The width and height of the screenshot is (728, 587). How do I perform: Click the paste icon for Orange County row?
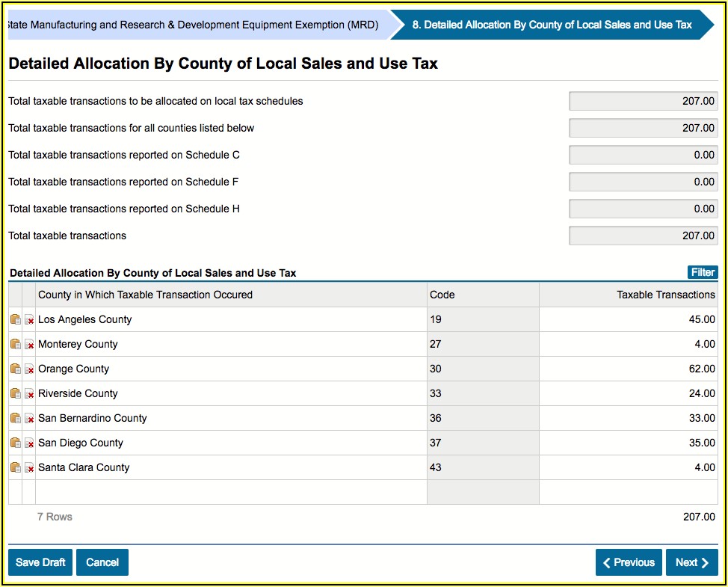coord(16,369)
